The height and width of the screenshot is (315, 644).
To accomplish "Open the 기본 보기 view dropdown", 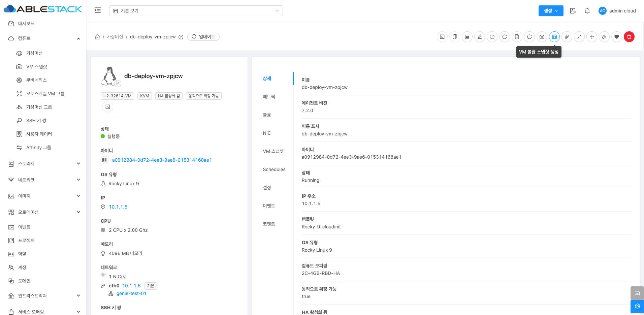I will click(196, 11).
